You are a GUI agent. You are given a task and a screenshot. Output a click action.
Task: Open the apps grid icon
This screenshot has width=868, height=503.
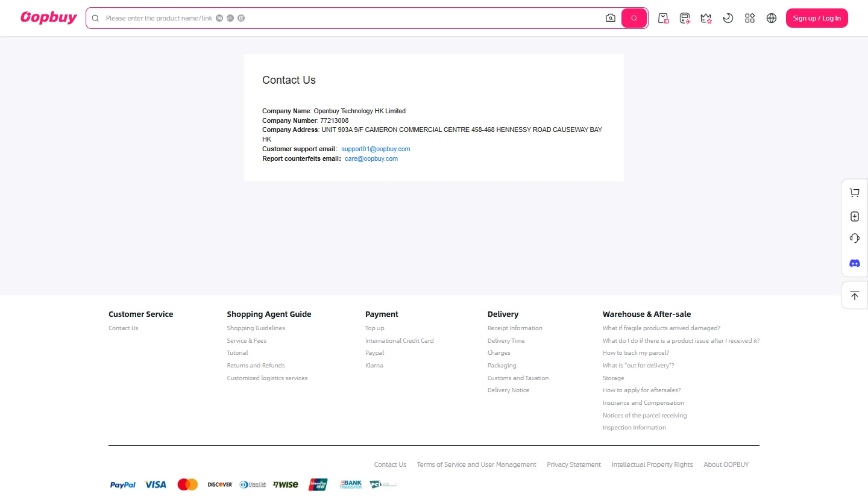[x=750, y=18]
